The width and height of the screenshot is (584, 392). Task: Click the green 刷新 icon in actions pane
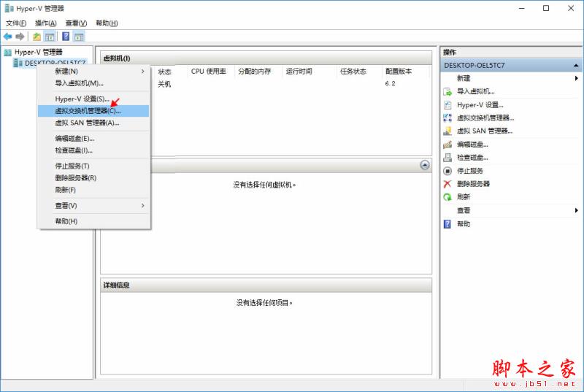[447, 197]
